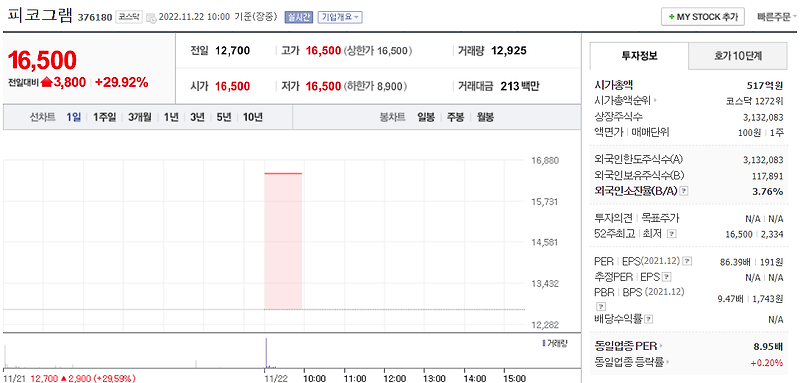800x383 pixels.
Task: Open the 동일업종 등락률 link
Action: click(x=632, y=362)
